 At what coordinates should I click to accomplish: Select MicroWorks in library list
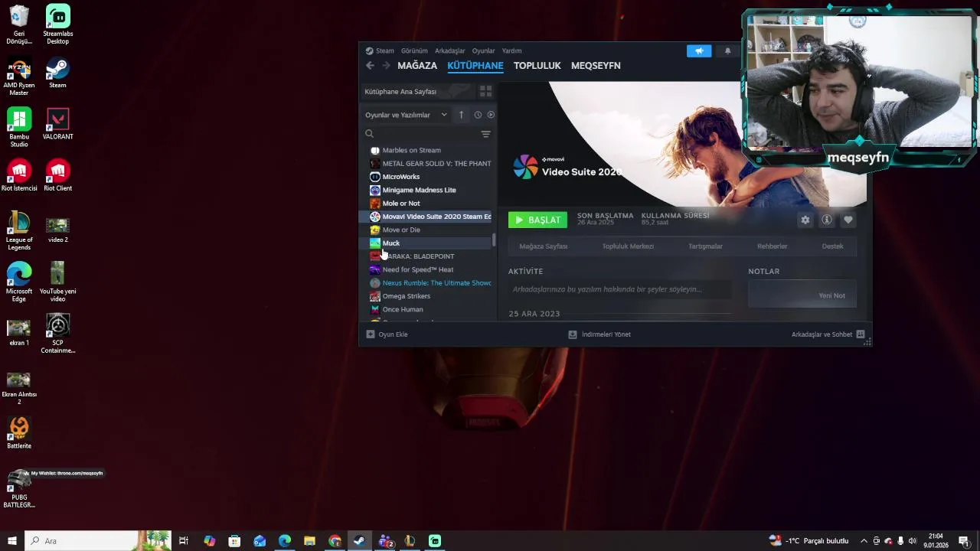click(427, 177)
